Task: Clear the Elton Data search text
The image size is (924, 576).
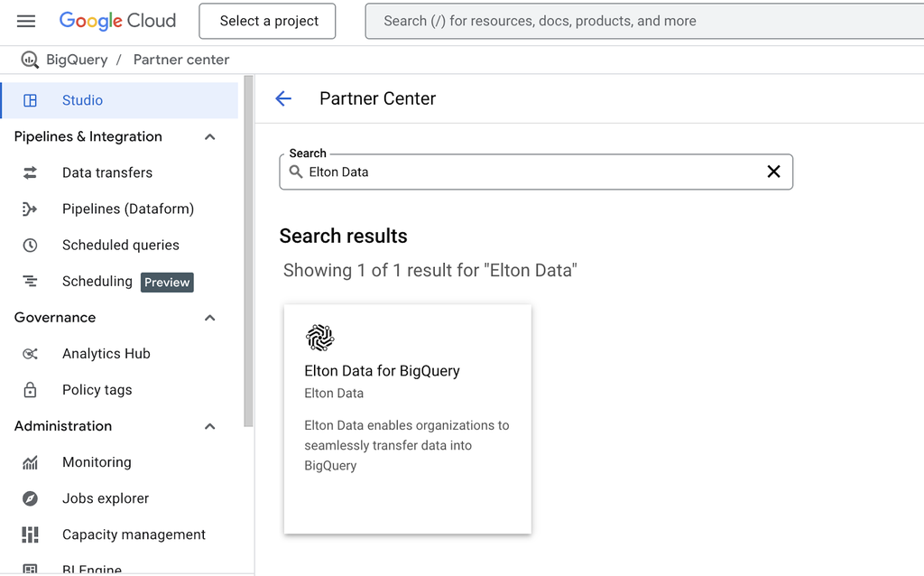Action: pyautogui.click(x=773, y=172)
